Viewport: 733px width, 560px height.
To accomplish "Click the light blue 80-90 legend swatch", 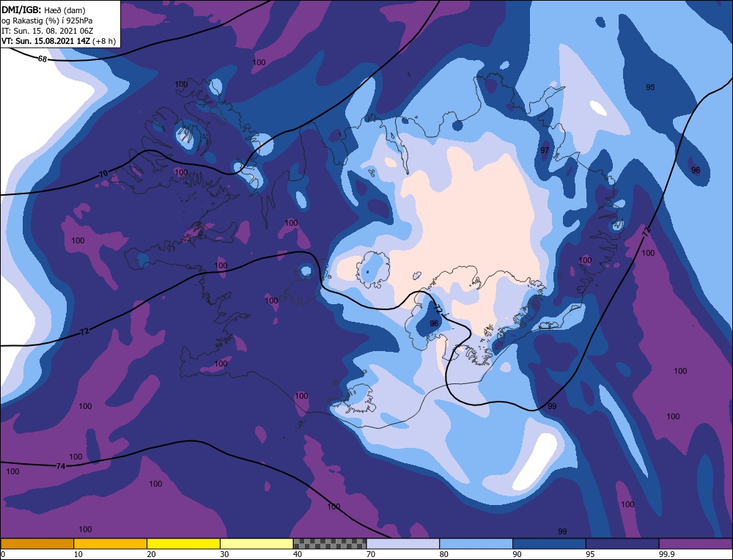I will [x=476, y=543].
